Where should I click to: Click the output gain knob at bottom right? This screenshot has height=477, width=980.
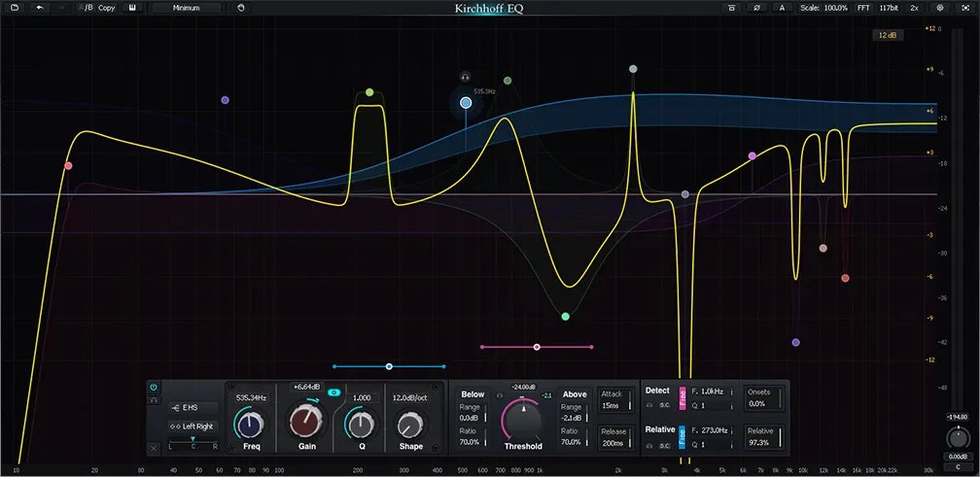[x=958, y=439]
